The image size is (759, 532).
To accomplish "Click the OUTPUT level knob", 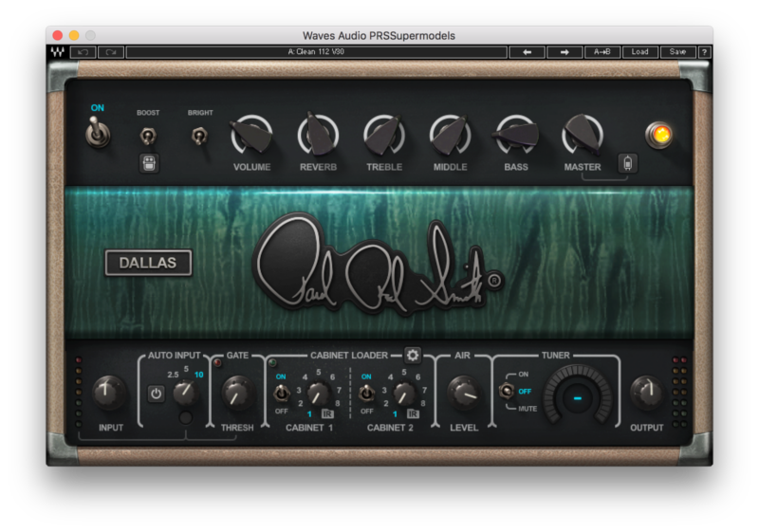I will [647, 393].
